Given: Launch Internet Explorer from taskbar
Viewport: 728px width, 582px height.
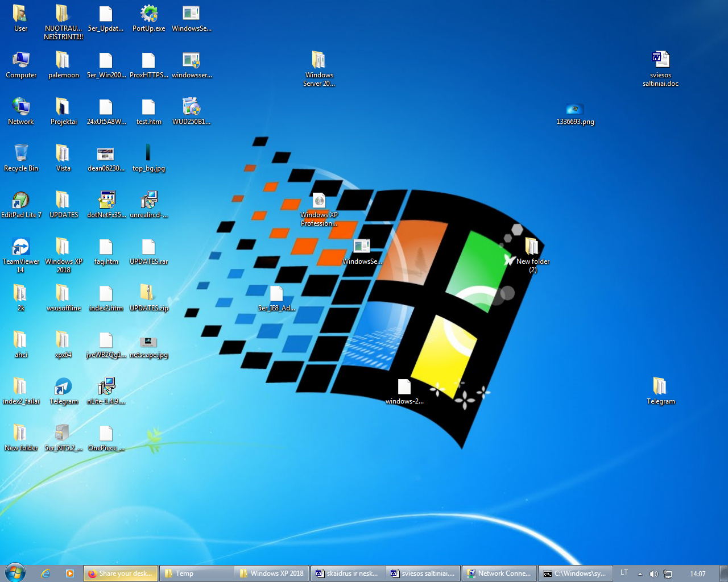Looking at the screenshot, I should click(x=45, y=573).
